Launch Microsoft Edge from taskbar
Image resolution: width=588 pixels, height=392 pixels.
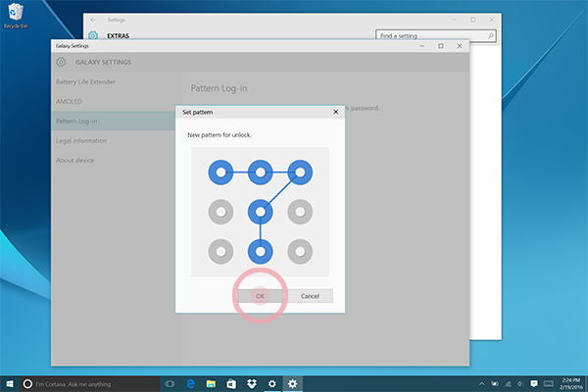pos(191,384)
